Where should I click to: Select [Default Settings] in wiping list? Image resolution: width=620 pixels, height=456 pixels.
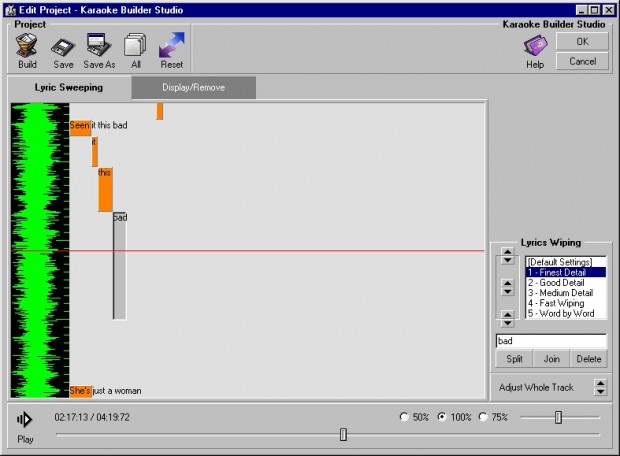566,262
